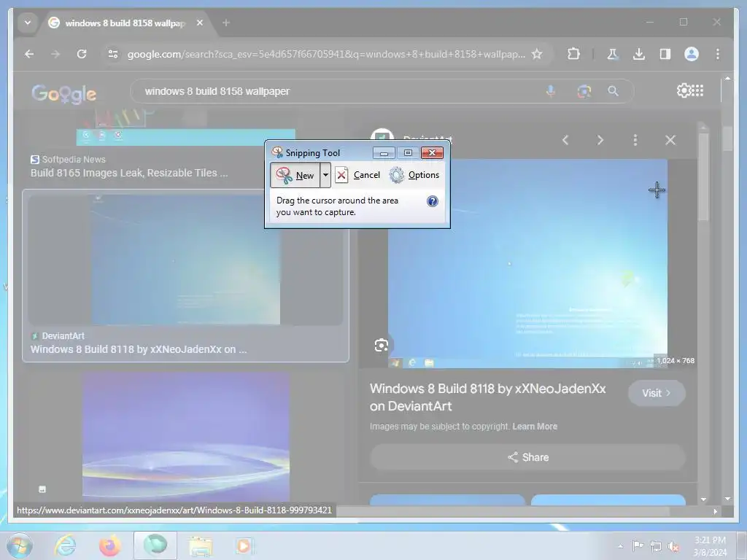Open Snipping Tool Options
This screenshot has width=747, height=560.
tap(414, 175)
